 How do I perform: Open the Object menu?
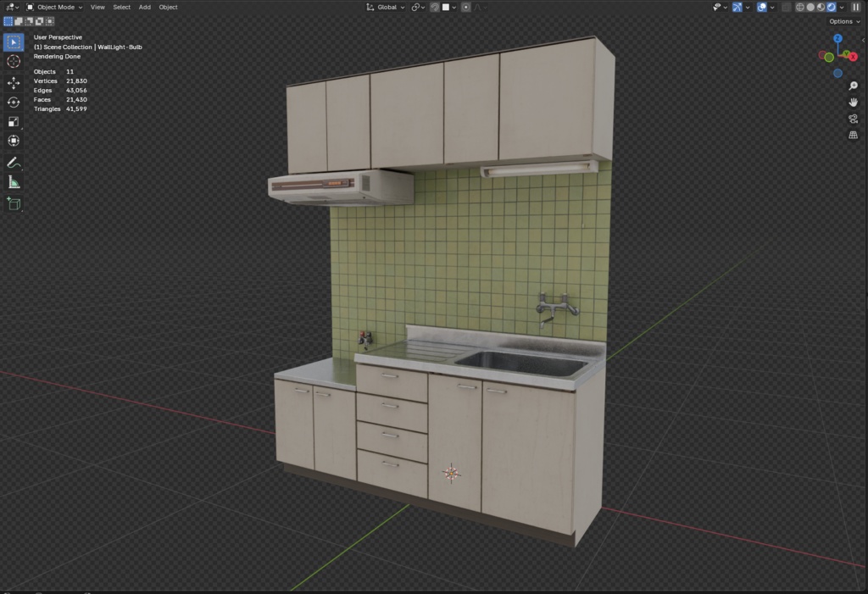(x=169, y=7)
